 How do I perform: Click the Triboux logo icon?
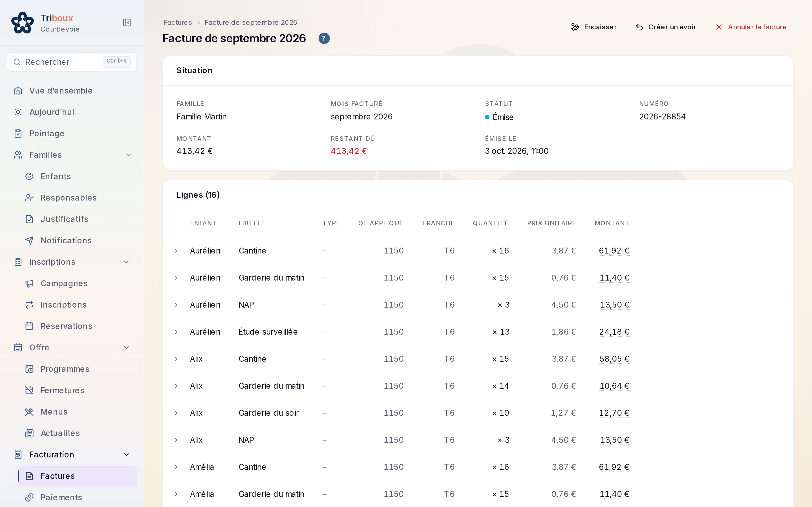tap(23, 23)
